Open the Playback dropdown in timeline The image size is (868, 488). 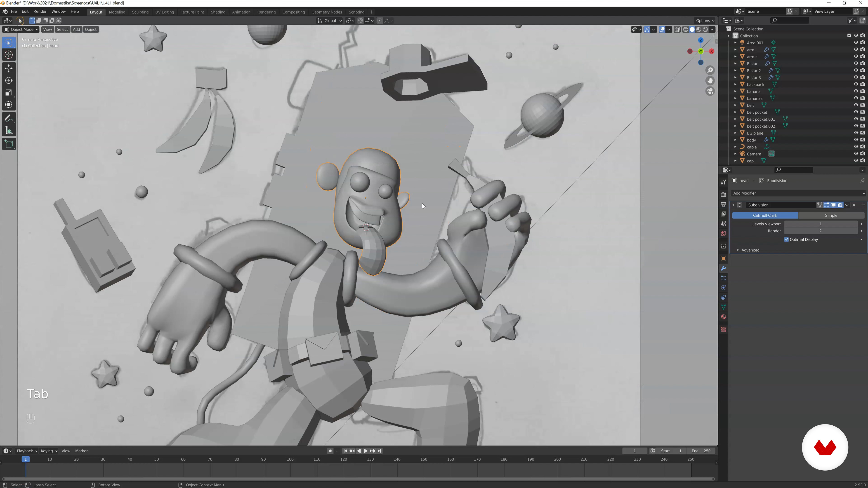point(27,451)
